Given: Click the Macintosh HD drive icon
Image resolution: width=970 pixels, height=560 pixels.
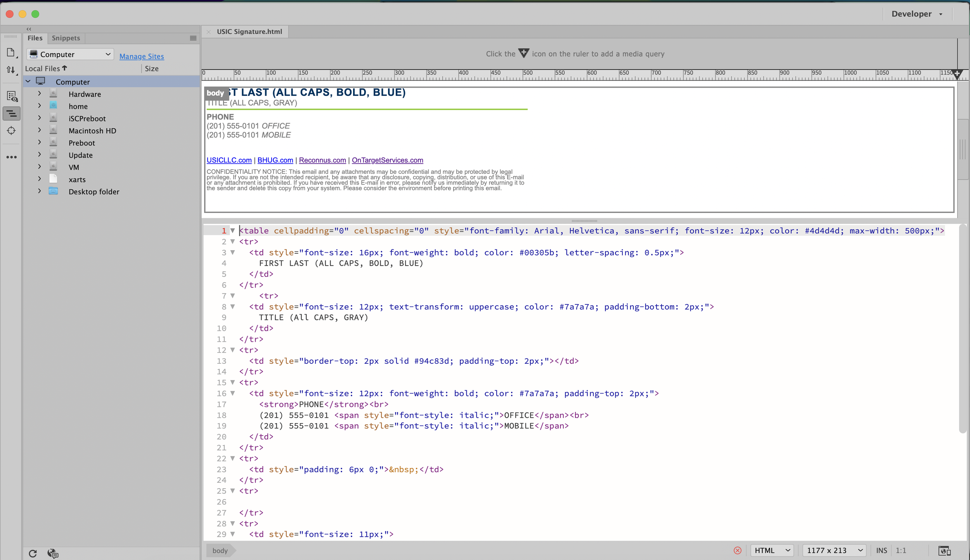Looking at the screenshot, I should [53, 130].
